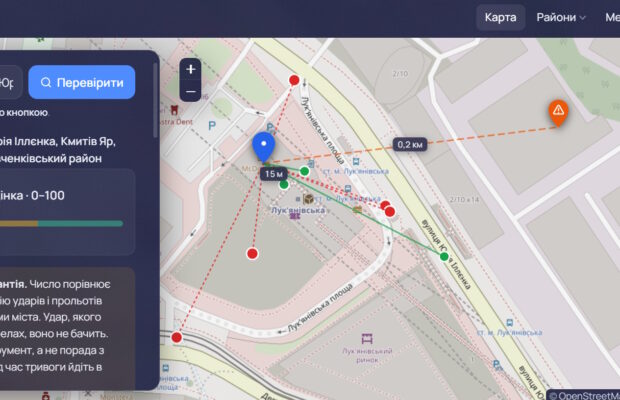Click the blue location pin marker

(x=264, y=147)
